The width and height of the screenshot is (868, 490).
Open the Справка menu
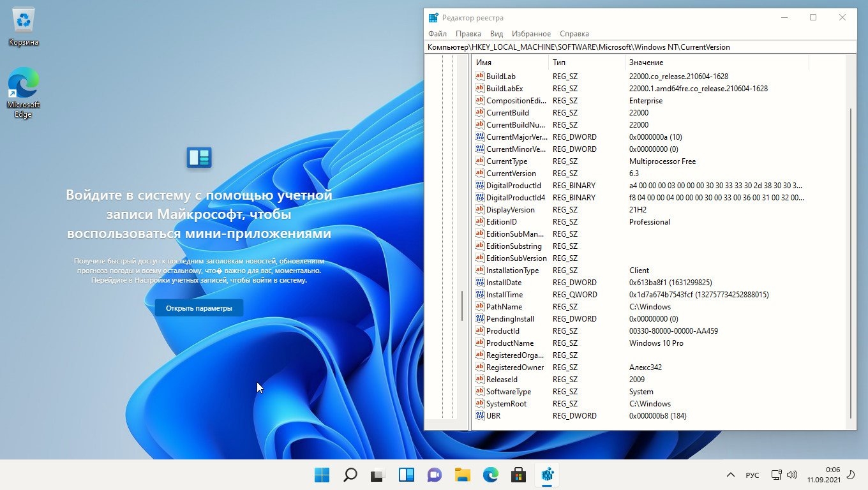574,34
